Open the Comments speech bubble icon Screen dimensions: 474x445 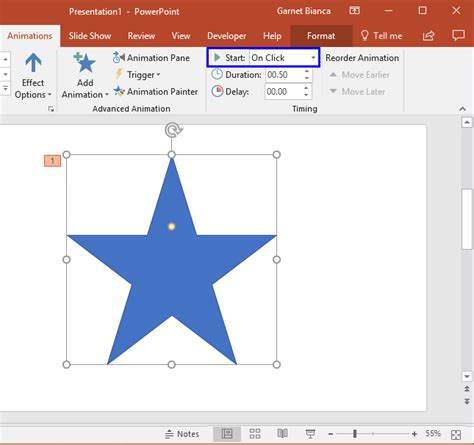coord(458,35)
